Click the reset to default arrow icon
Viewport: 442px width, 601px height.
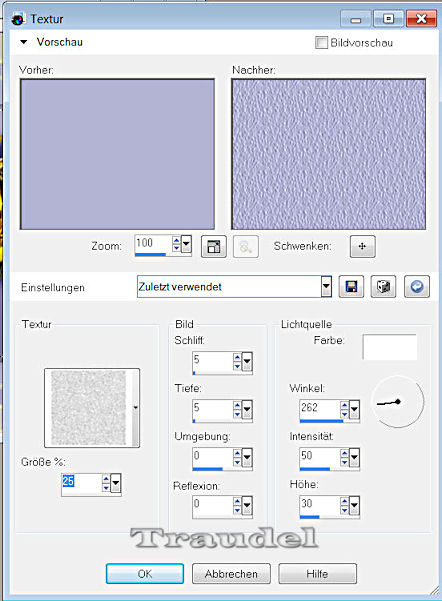pyautogui.click(x=417, y=287)
